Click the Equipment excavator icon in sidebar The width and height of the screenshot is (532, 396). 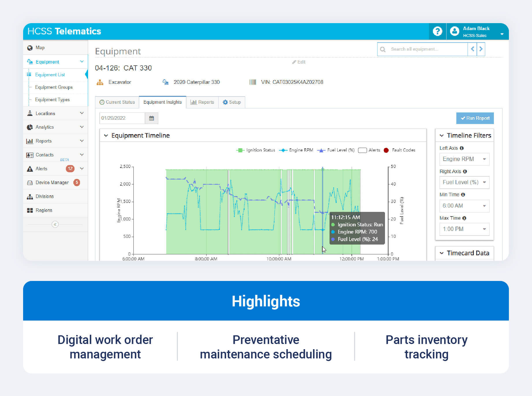coord(30,62)
